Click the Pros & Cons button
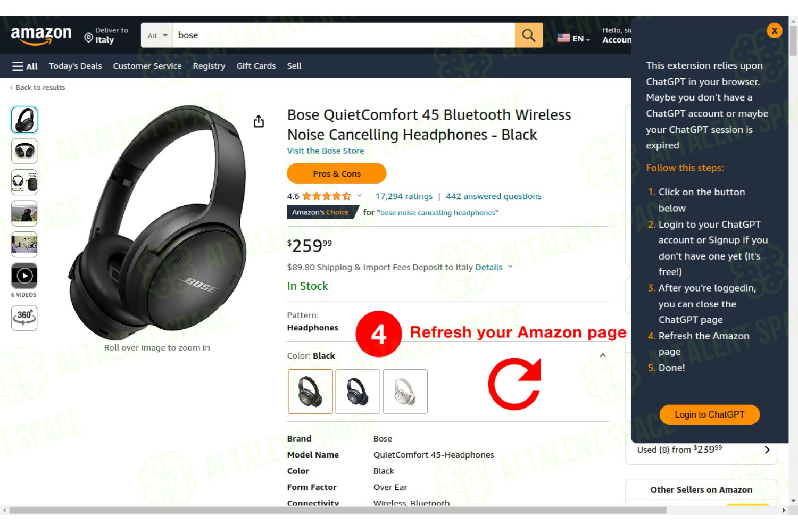 point(336,173)
